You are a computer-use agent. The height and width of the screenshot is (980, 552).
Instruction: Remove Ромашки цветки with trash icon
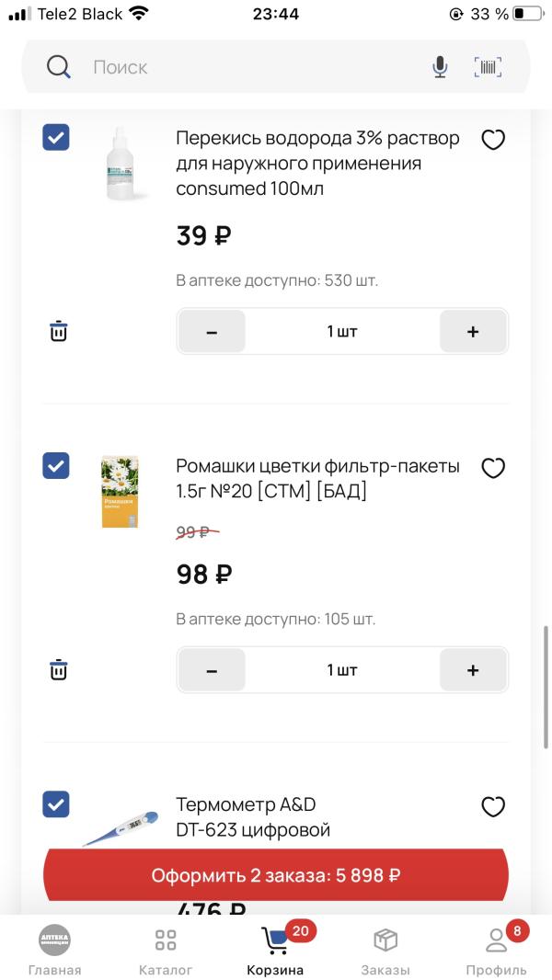(58, 670)
